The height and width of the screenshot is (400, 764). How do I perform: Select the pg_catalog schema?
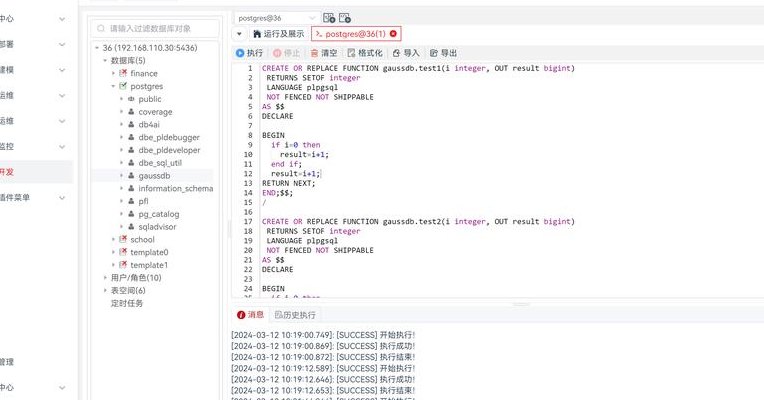pos(158,214)
